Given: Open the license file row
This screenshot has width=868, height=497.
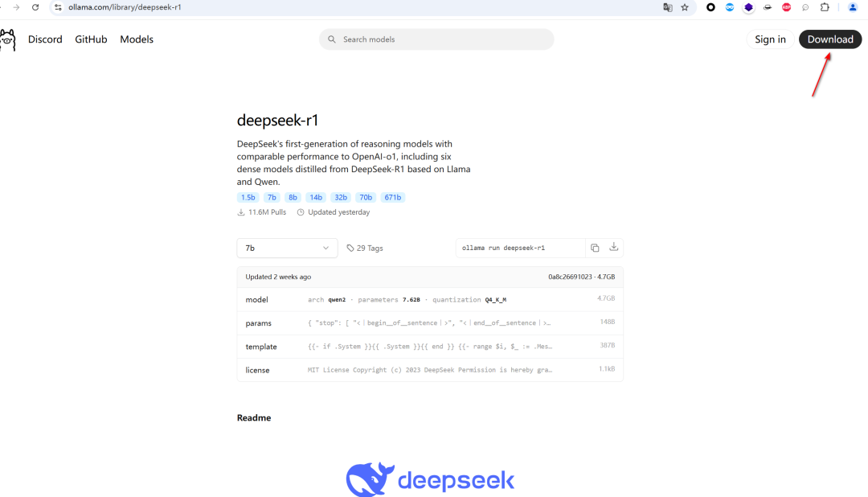Looking at the screenshot, I should 430,370.
